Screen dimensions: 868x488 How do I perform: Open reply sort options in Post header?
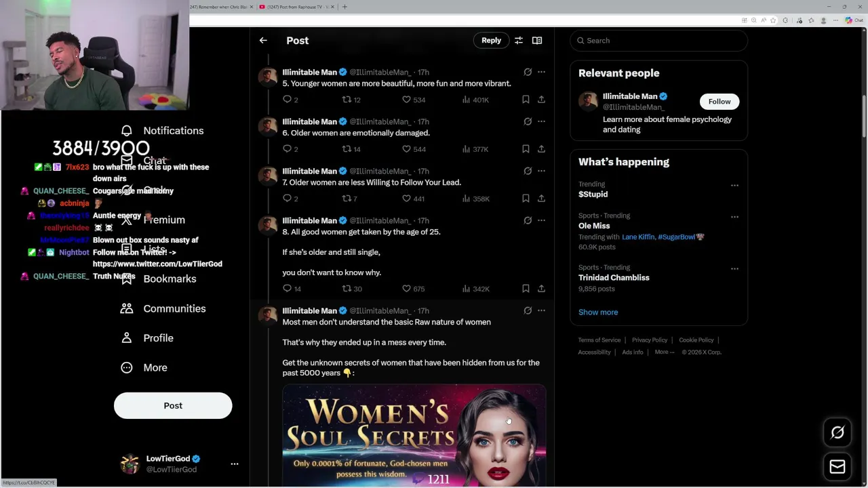click(x=519, y=41)
